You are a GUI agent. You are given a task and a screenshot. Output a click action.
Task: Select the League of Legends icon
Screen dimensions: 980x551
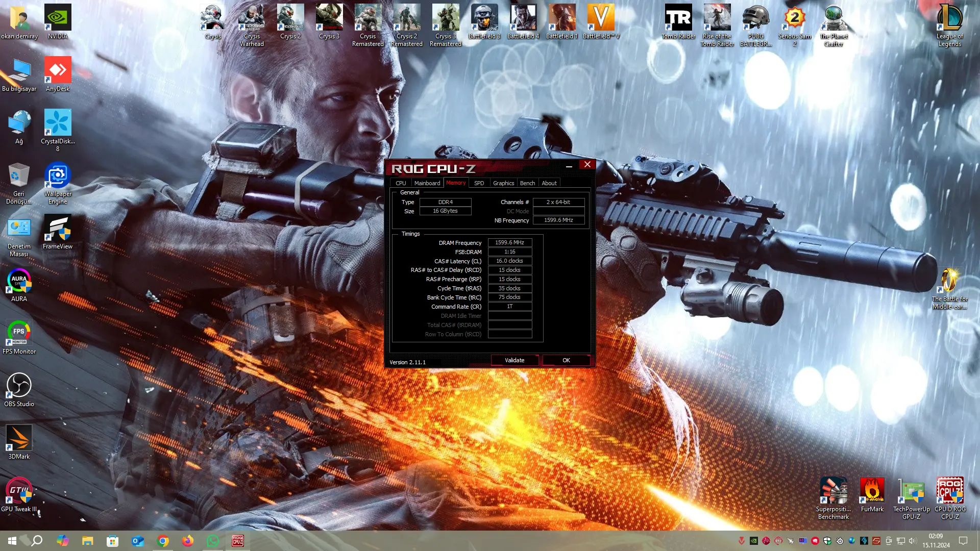(x=950, y=26)
